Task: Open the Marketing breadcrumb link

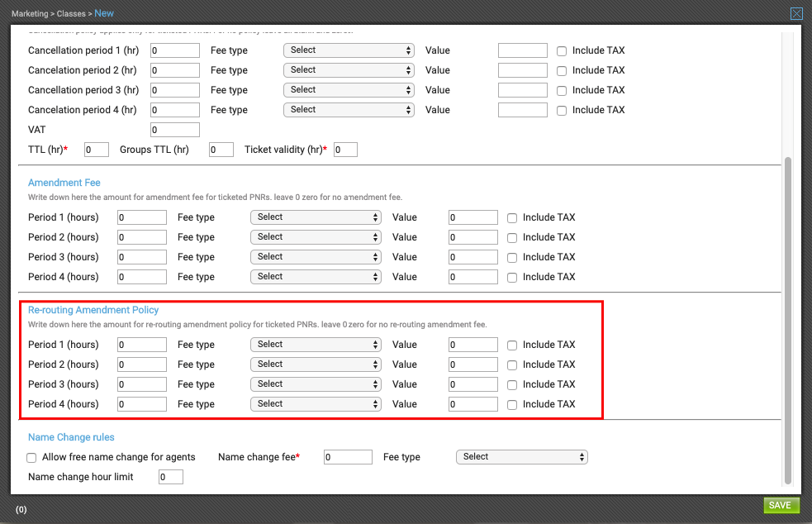Action: point(30,14)
